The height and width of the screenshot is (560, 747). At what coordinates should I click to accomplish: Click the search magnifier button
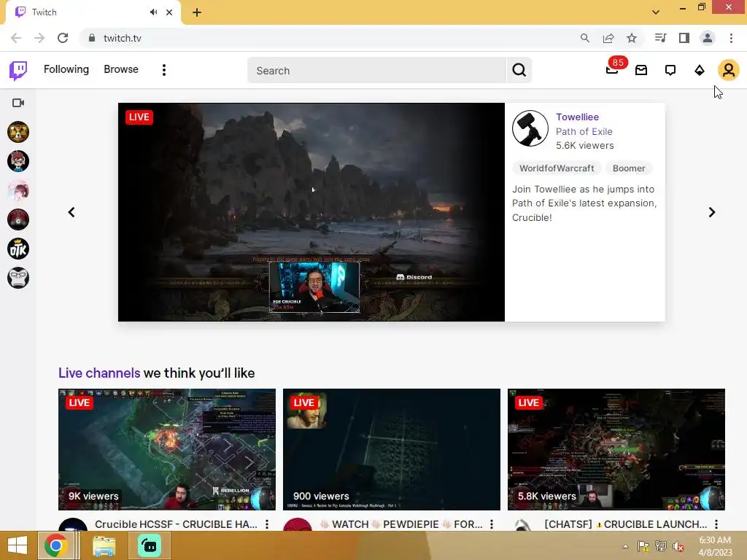[519, 71]
